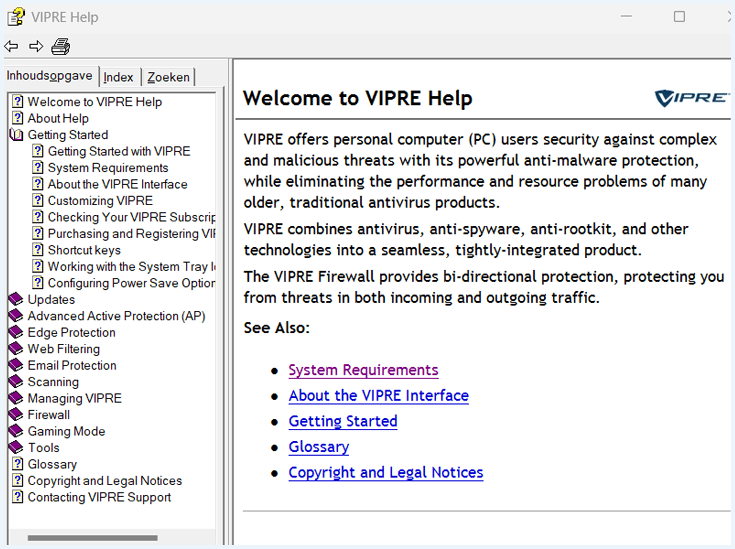This screenshot has height=549, width=735.
Task: Click the Back arrow toolbar icon
Action: coord(11,46)
